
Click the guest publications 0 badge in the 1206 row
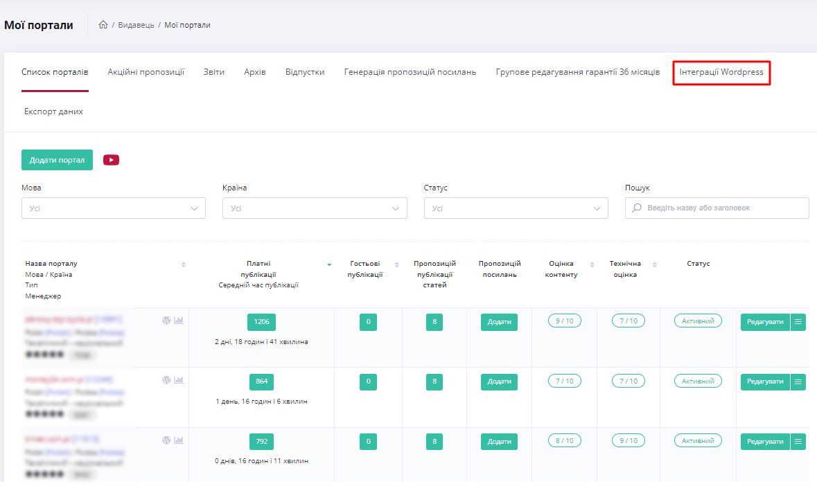369,322
